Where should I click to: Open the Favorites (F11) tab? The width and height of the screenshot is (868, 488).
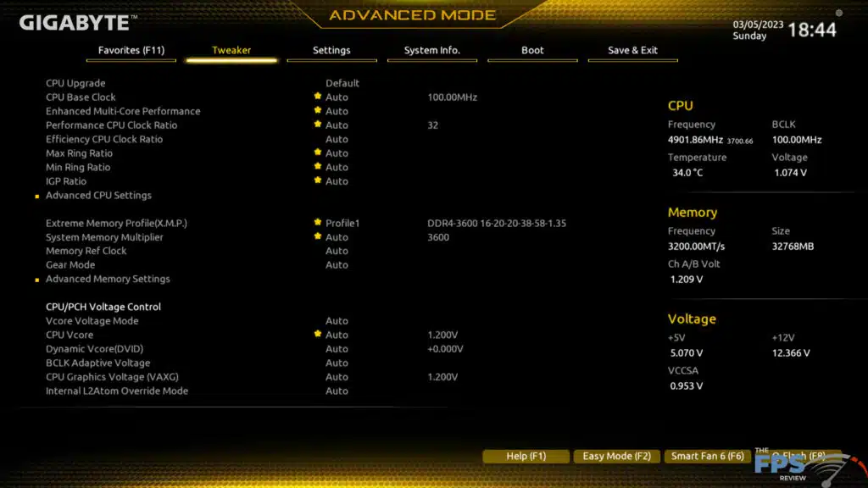(131, 50)
